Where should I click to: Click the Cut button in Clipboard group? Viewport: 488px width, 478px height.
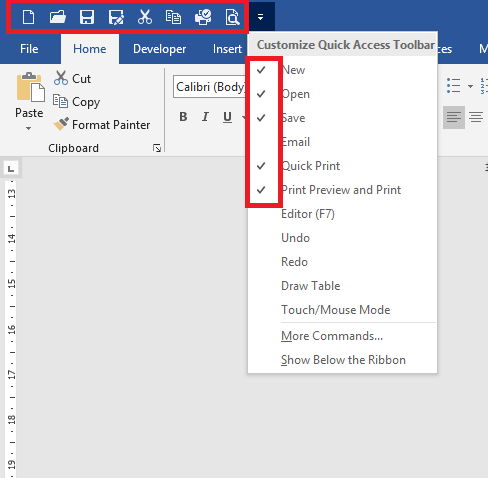[72, 78]
